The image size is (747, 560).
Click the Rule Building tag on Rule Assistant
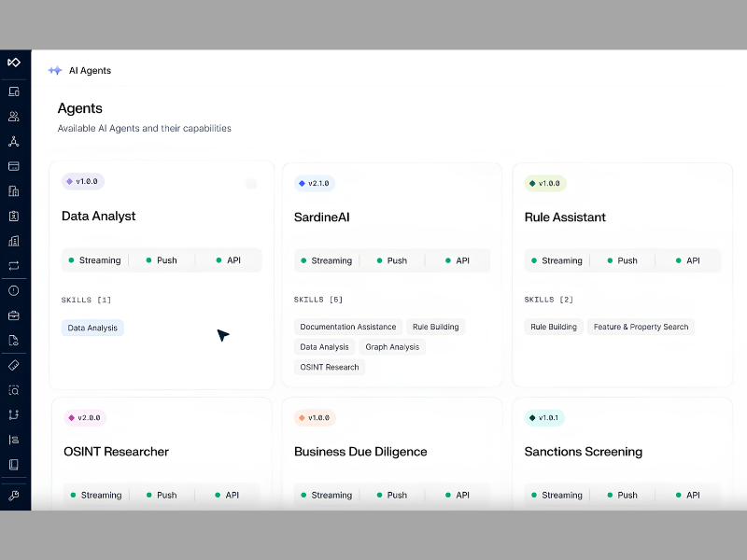(x=554, y=327)
